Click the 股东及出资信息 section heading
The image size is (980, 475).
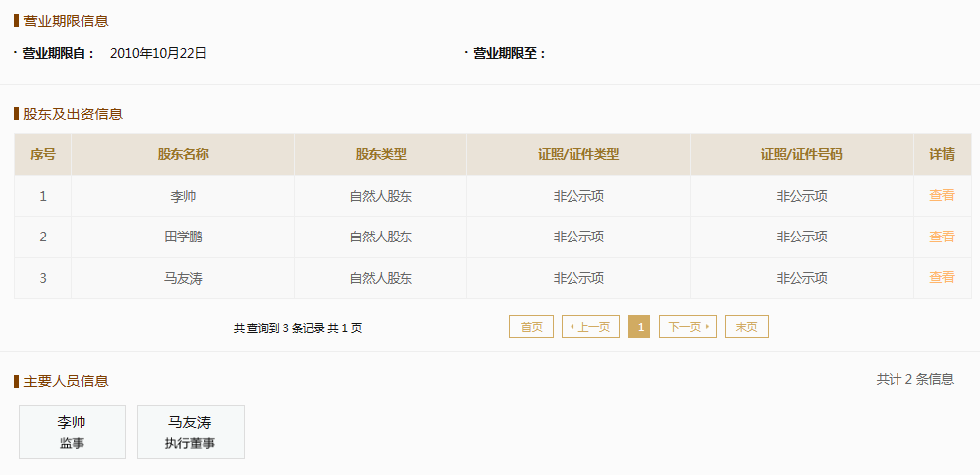[73, 114]
